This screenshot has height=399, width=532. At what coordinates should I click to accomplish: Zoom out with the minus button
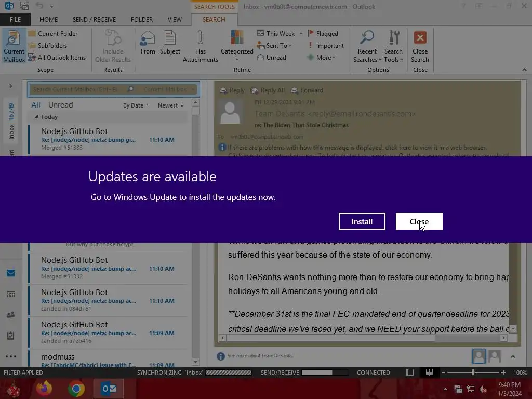[443, 373]
